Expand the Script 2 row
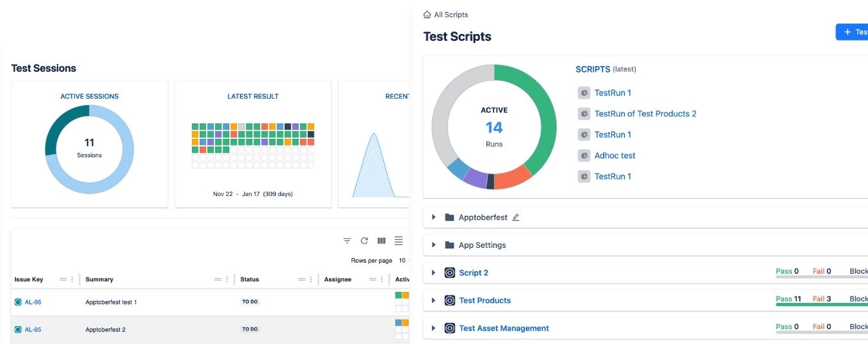Image resolution: width=868 pixels, height=344 pixels. click(x=434, y=272)
